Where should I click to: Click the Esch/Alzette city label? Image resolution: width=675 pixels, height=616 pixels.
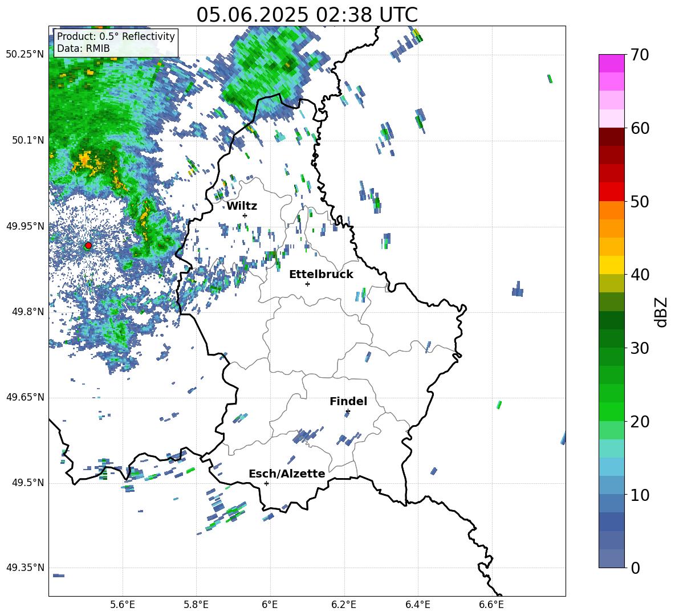click(x=287, y=474)
